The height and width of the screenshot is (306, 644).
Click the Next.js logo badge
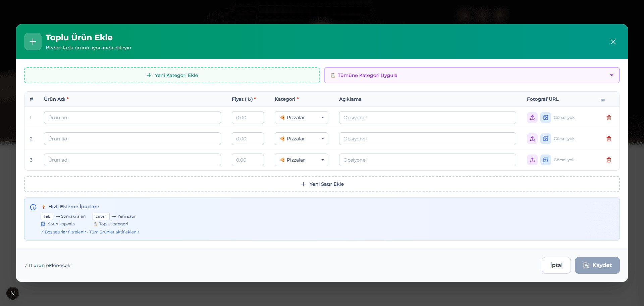click(x=13, y=293)
